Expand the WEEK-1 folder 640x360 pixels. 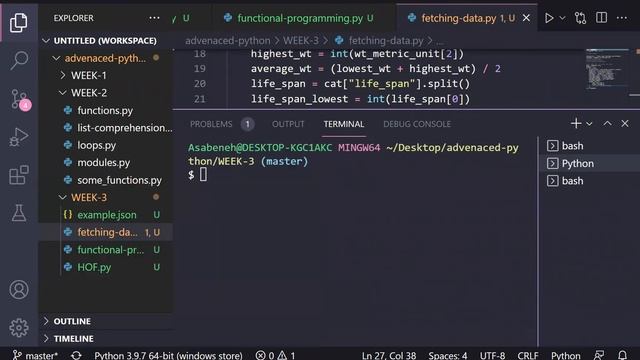[x=89, y=76]
